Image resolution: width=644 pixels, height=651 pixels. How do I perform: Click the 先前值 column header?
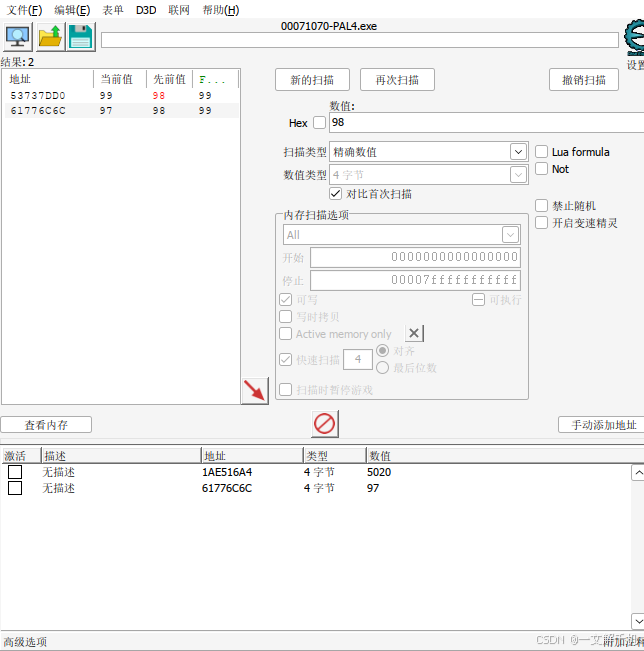pos(169,79)
